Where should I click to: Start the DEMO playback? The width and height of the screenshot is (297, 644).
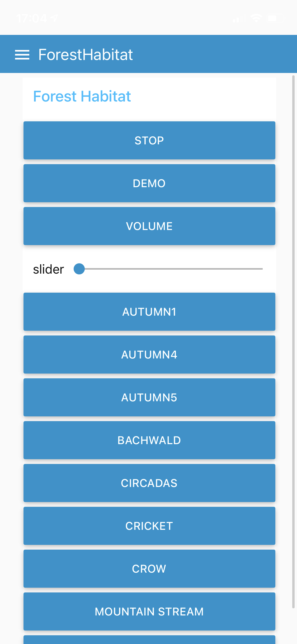[x=149, y=183]
